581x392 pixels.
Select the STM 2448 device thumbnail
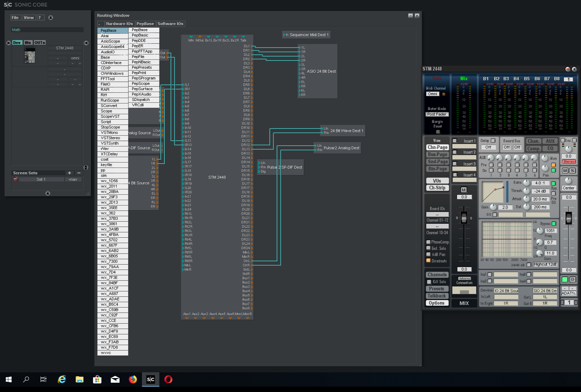click(30, 55)
